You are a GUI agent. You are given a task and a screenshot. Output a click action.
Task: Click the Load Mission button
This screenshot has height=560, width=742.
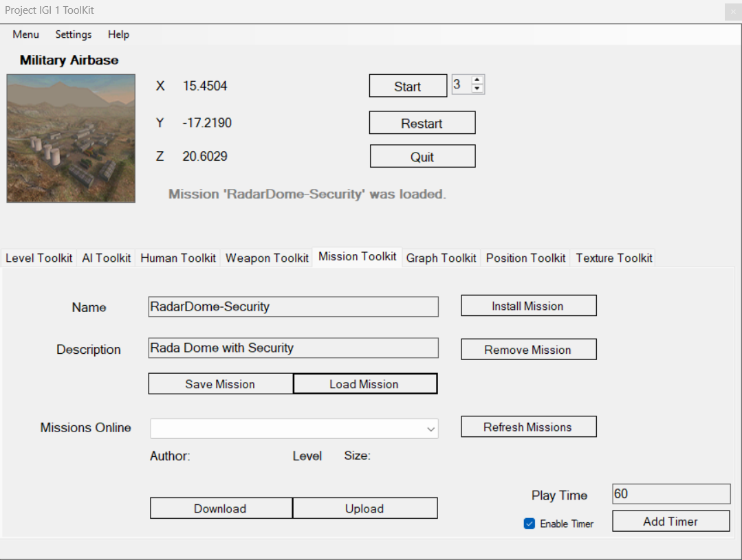pyautogui.click(x=365, y=383)
